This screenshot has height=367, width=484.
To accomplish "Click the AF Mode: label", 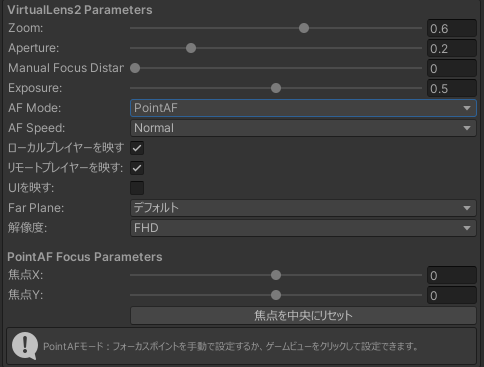I will [35, 108].
